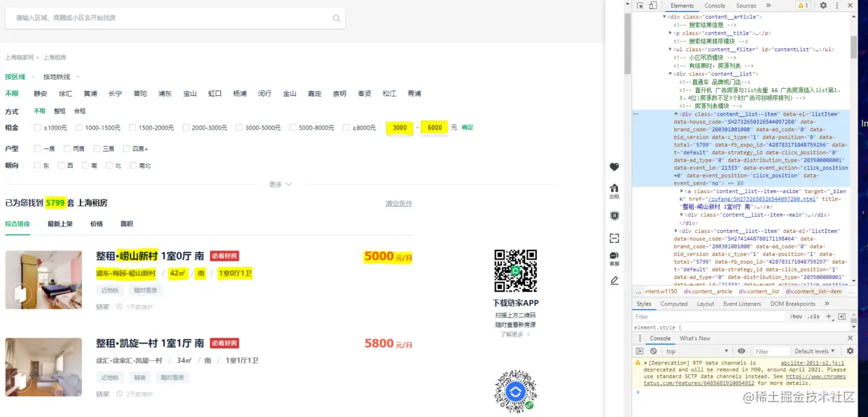Viewport: 868px width, 417px height.
Task: Click the 清空条件 link to clear filters
Action: click(399, 204)
